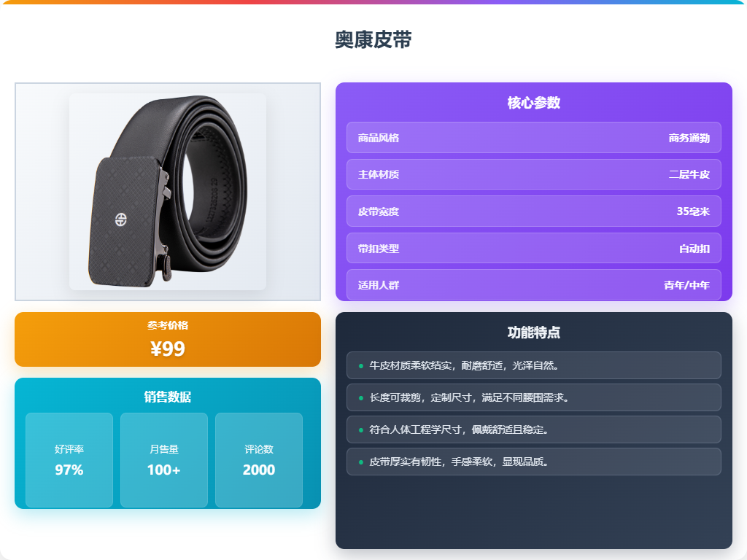Image resolution: width=747 pixels, height=560 pixels.
Task: Select the 皮带宽度 35毫米 row
Action: click(x=533, y=211)
